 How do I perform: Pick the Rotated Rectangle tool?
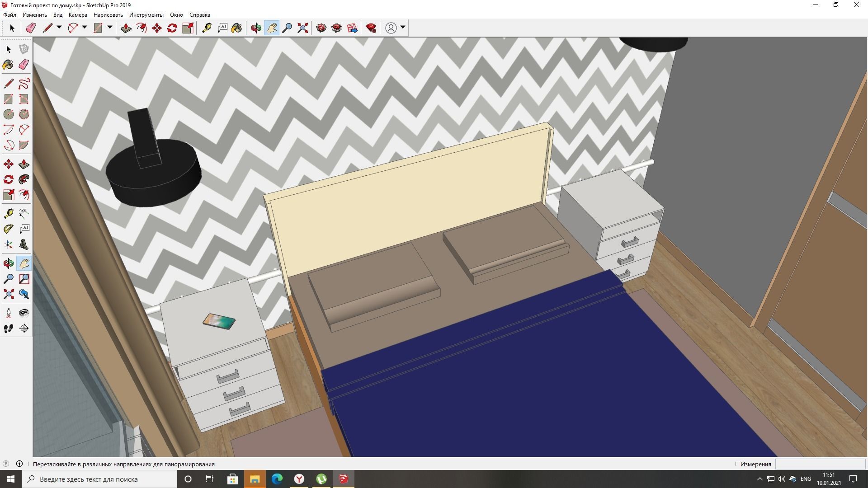[24, 99]
